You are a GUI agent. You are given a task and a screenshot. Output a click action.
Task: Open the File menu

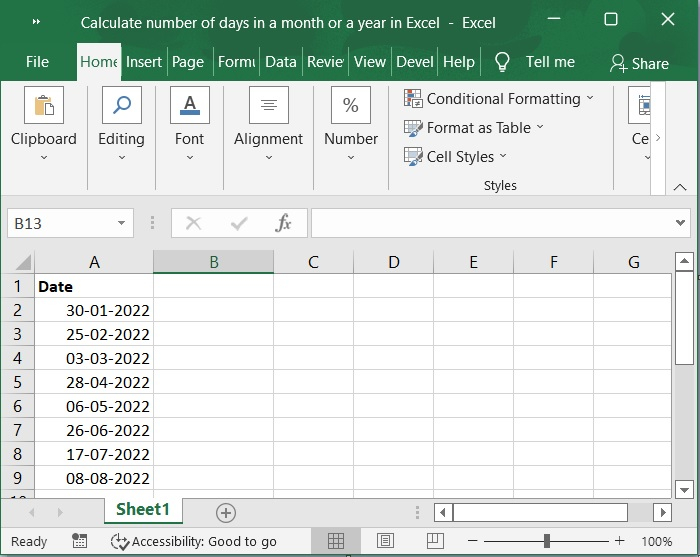click(x=37, y=62)
